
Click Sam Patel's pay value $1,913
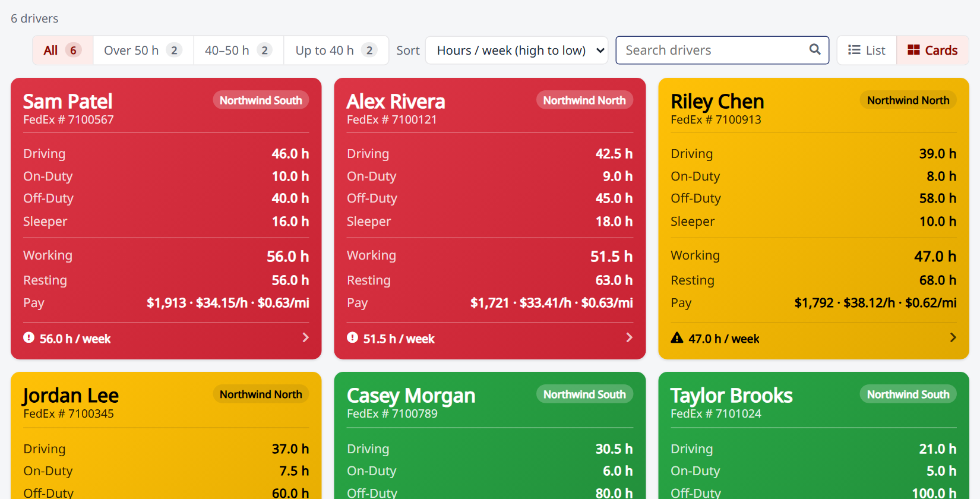pyautogui.click(x=166, y=303)
